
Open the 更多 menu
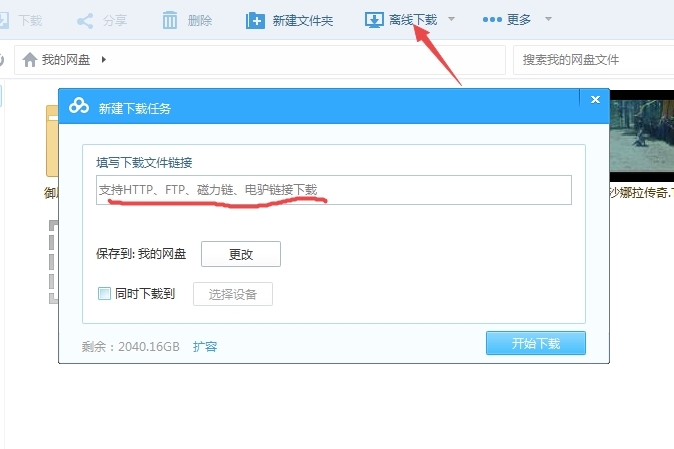pos(519,20)
